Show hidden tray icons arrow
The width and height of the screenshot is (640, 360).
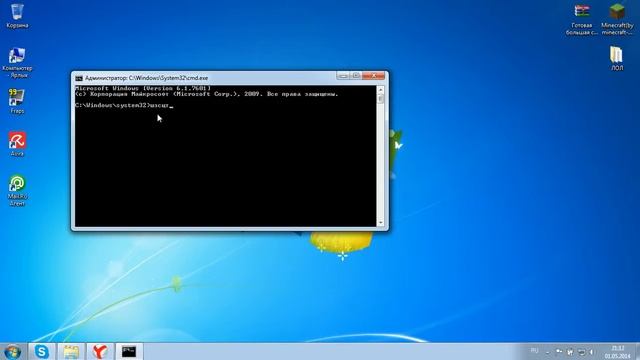547,352
